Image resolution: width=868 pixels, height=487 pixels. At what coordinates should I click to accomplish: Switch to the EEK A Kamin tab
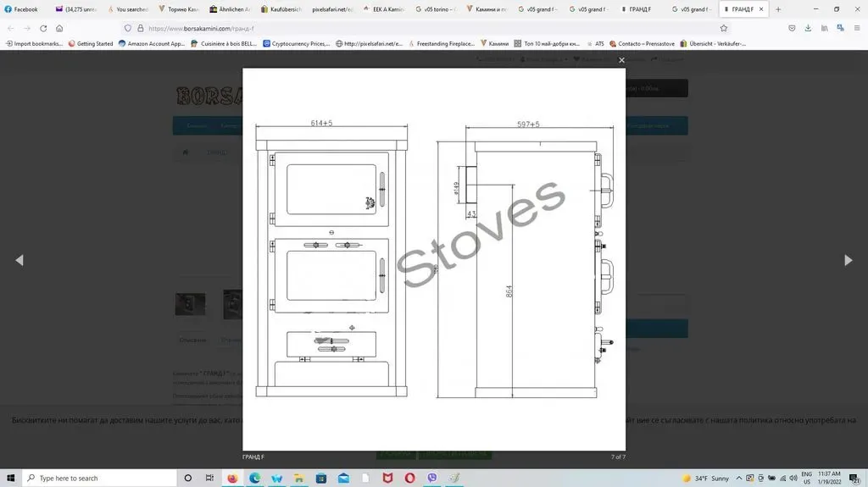point(384,9)
